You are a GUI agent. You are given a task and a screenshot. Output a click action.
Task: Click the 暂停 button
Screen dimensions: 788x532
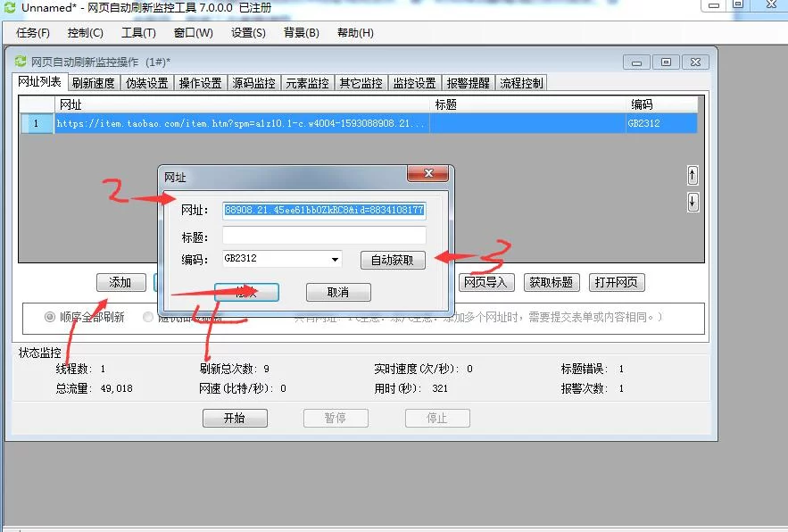(336, 418)
